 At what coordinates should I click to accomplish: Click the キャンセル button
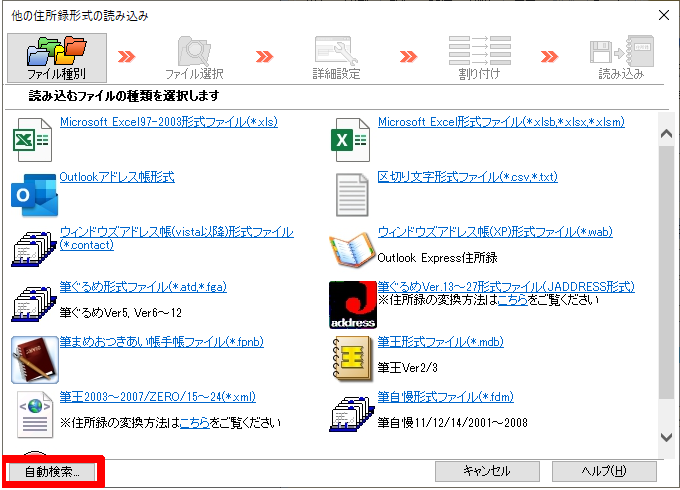tap(487, 471)
